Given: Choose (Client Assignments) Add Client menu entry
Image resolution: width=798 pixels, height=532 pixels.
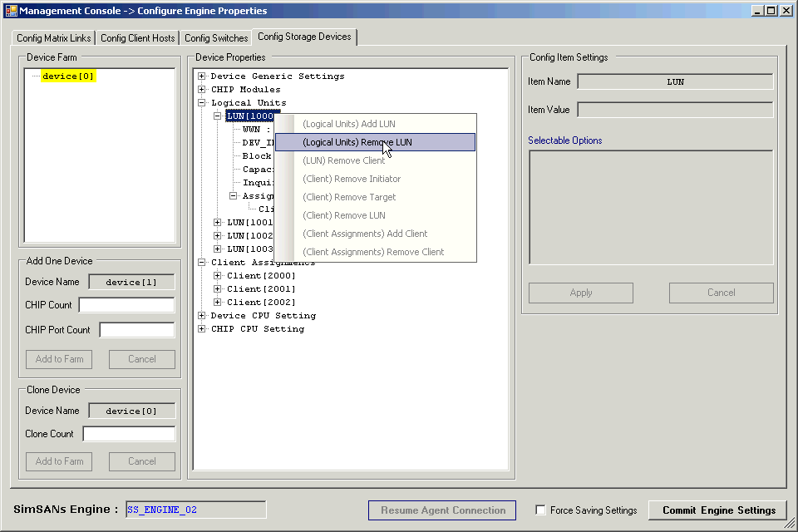Looking at the screenshot, I should point(375,234).
